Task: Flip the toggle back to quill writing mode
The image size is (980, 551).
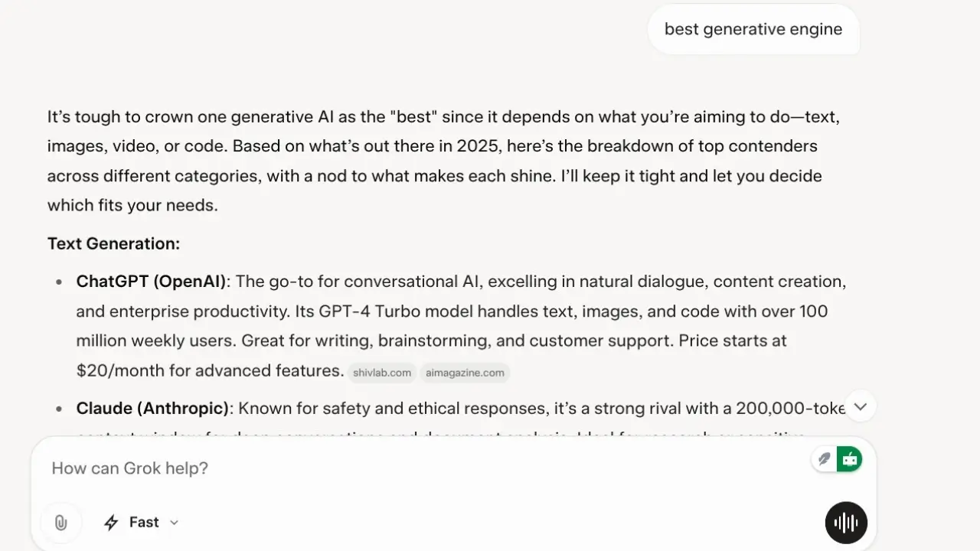Action: pyautogui.click(x=825, y=458)
